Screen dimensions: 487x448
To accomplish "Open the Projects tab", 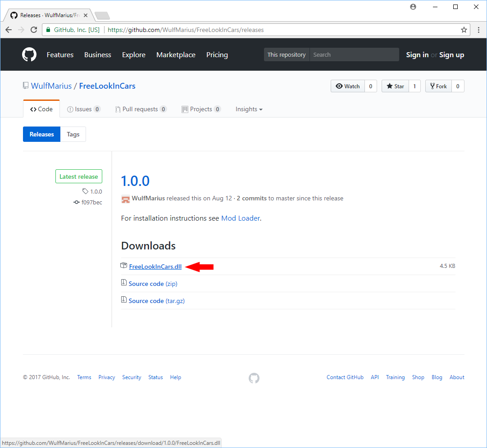I will tap(201, 109).
